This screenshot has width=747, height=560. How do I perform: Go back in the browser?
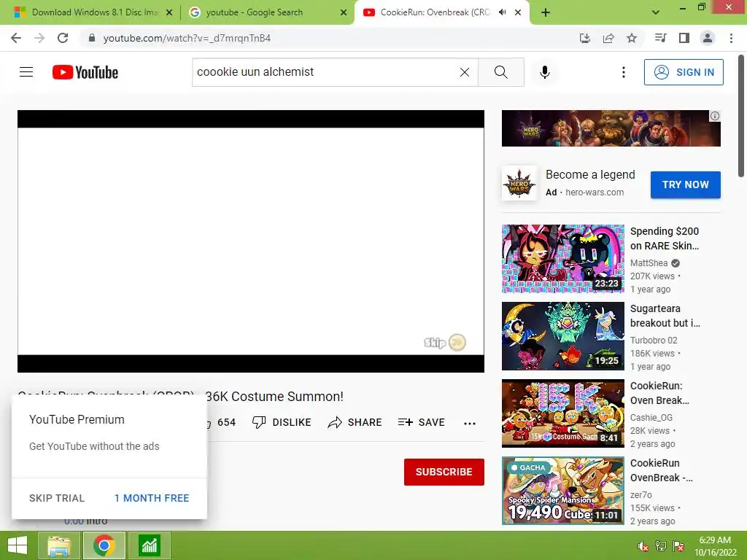pos(16,38)
